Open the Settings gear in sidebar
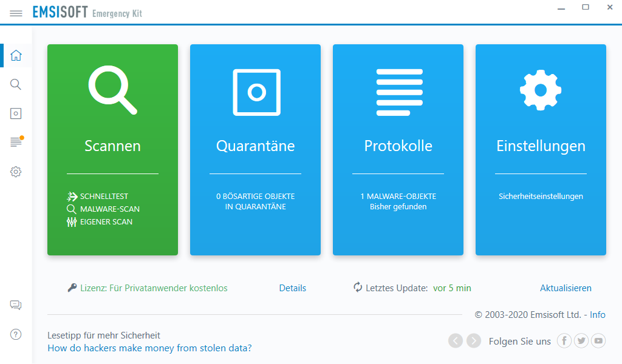 (16, 172)
